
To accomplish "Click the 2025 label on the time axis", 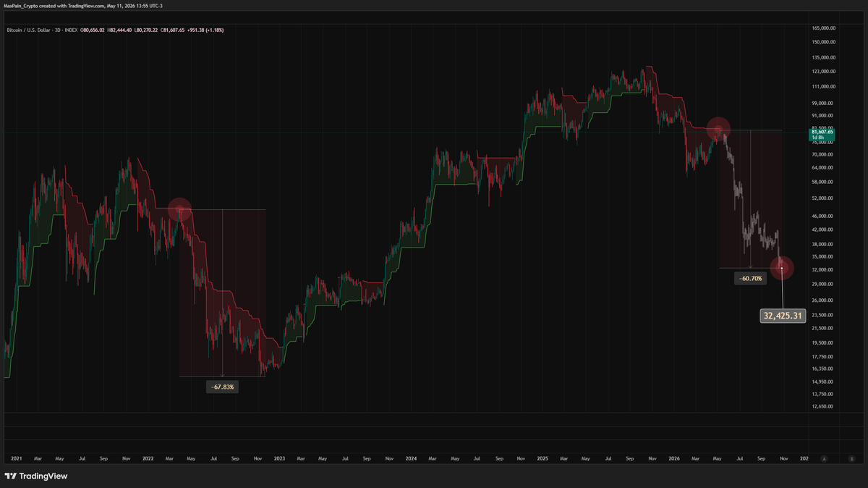I will pos(543,458).
